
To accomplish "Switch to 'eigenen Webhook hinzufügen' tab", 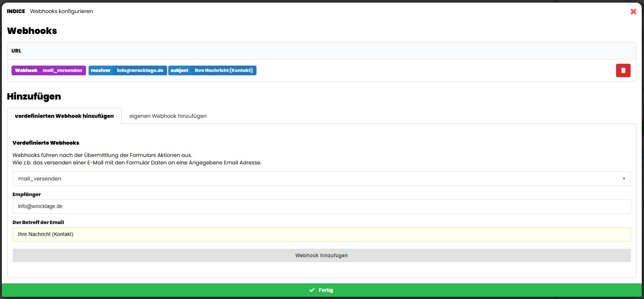I will tap(168, 116).
